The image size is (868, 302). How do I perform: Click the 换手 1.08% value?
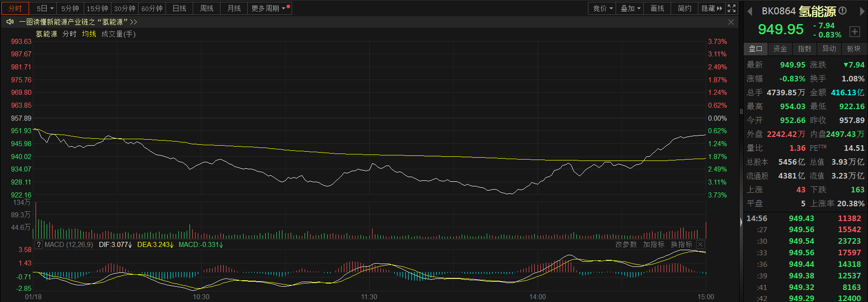coord(853,79)
